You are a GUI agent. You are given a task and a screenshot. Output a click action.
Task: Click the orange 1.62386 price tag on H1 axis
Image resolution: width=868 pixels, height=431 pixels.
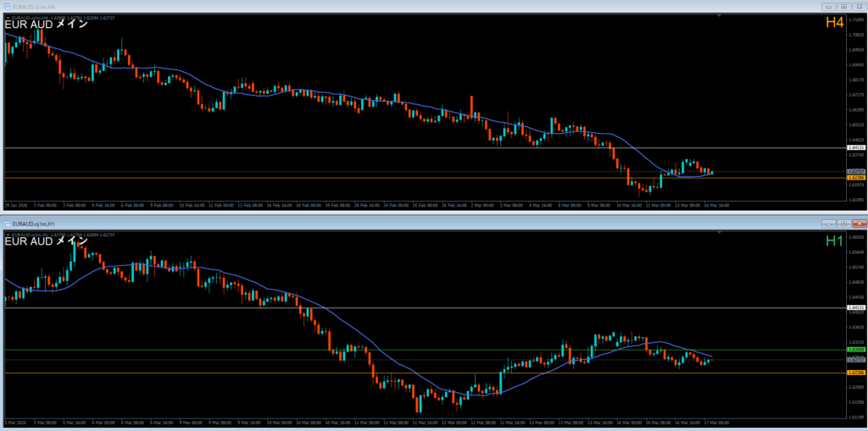click(854, 373)
